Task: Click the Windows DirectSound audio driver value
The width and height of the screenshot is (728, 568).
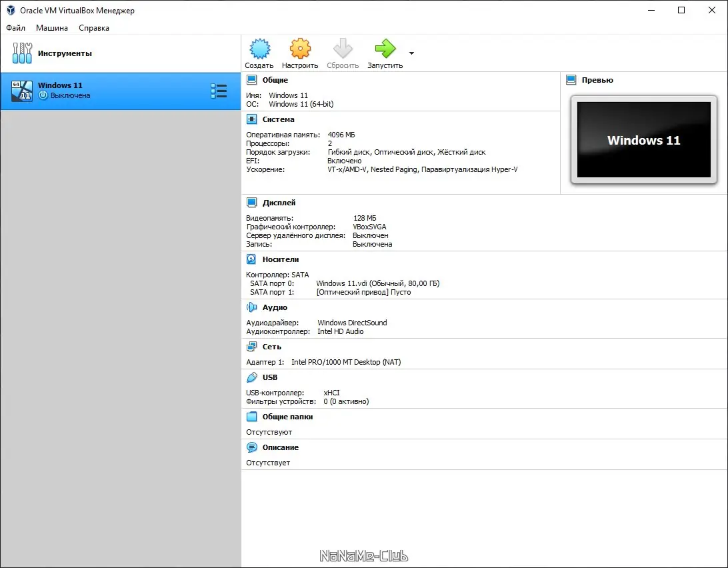Action: [x=352, y=323]
